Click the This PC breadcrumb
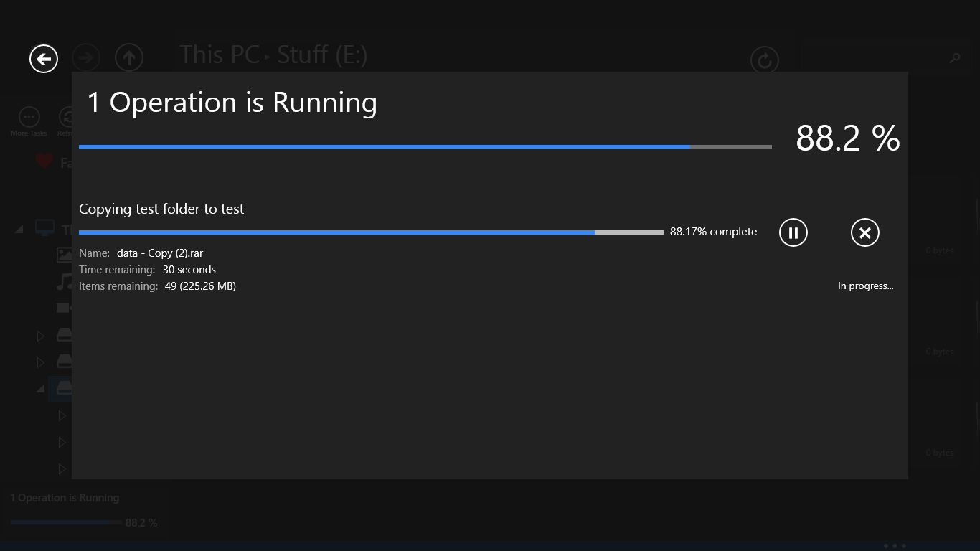The height and width of the screenshot is (551, 980). 219,55
